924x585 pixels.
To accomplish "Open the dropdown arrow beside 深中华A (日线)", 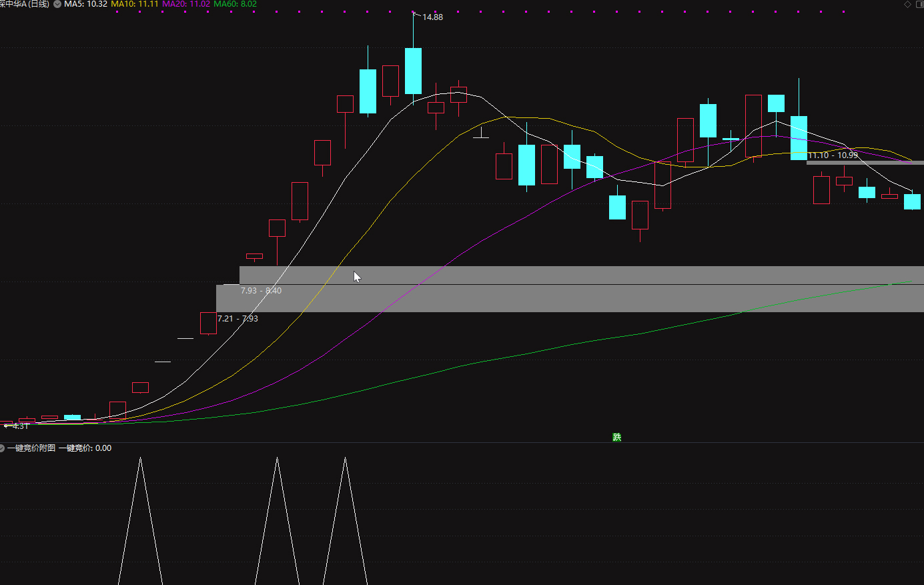I will [57, 4].
